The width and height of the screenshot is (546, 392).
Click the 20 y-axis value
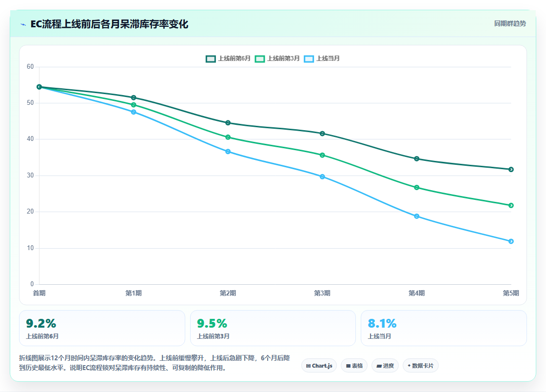click(x=30, y=212)
